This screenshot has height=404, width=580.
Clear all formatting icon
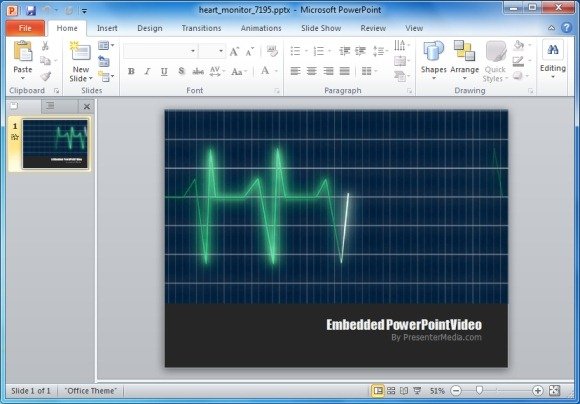click(x=272, y=51)
